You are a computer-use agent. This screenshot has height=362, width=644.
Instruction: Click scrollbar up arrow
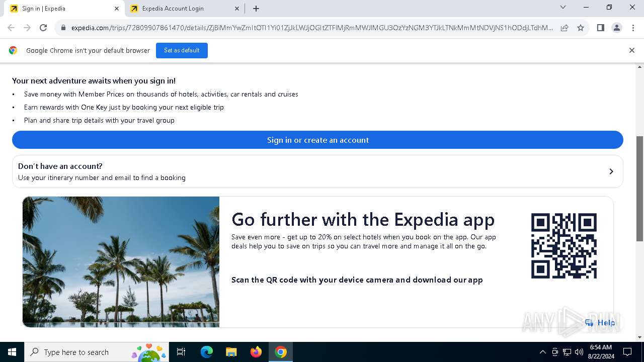pyautogui.click(x=640, y=67)
